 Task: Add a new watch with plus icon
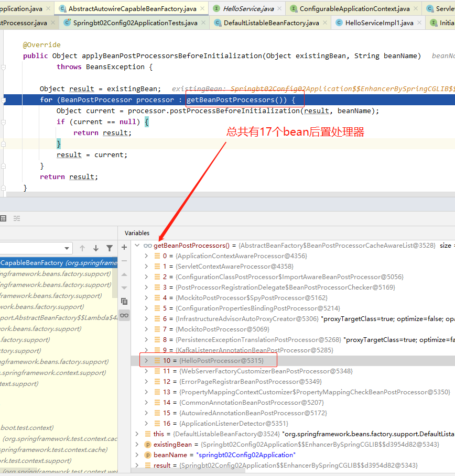click(x=124, y=247)
